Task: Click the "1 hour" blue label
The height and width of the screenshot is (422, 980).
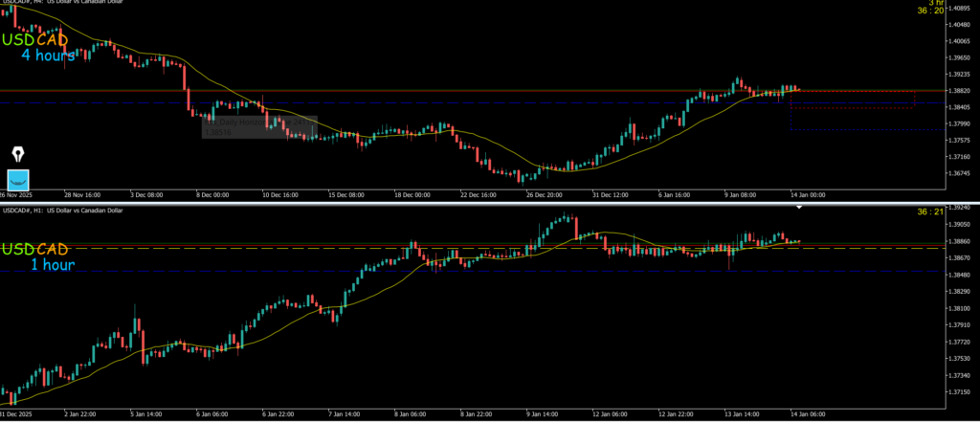Action: [x=52, y=264]
